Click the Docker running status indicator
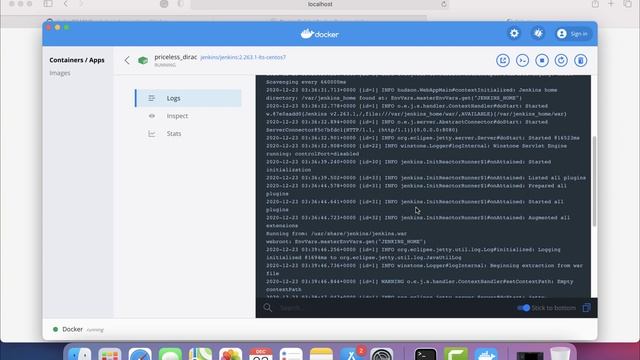The width and height of the screenshot is (640, 360). (x=78, y=329)
